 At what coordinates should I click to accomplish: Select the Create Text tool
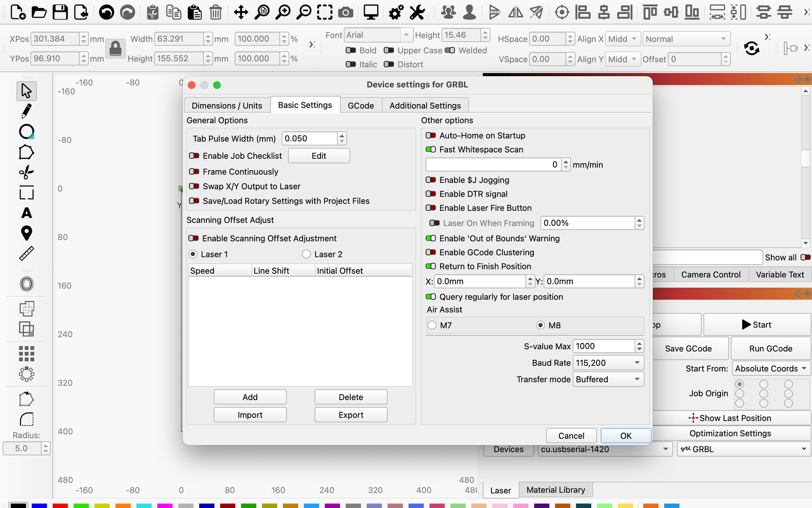point(26,213)
